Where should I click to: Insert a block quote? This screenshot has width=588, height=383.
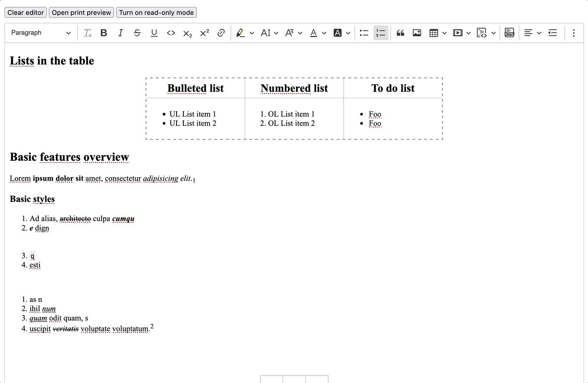coord(400,33)
